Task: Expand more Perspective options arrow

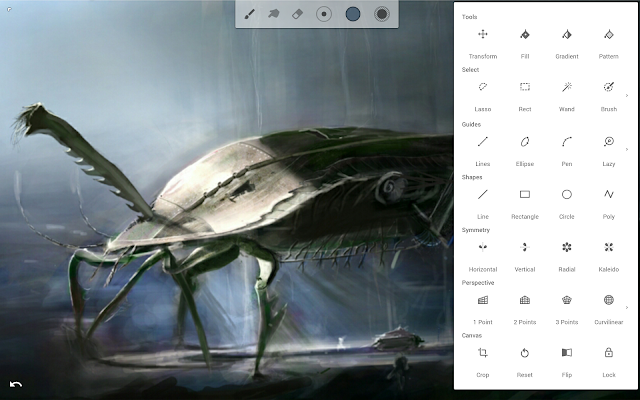Action: pyautogui.click(x=627, y=307)
